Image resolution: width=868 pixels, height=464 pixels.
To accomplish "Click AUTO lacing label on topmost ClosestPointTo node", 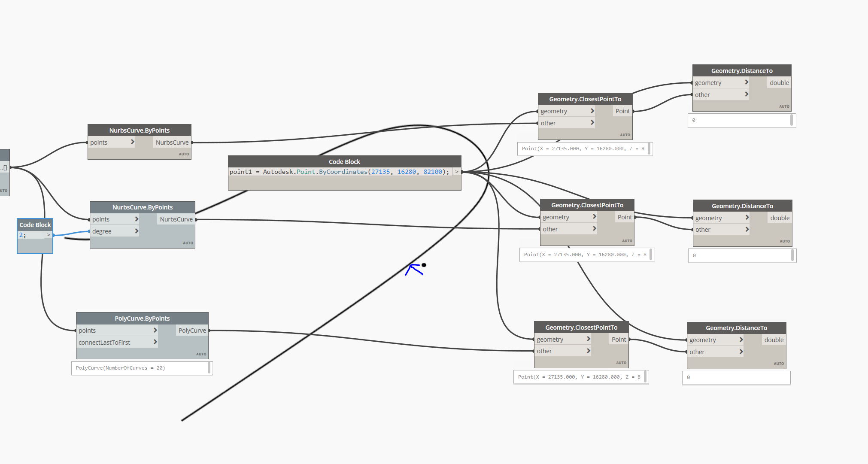I will tap(625, 135).
